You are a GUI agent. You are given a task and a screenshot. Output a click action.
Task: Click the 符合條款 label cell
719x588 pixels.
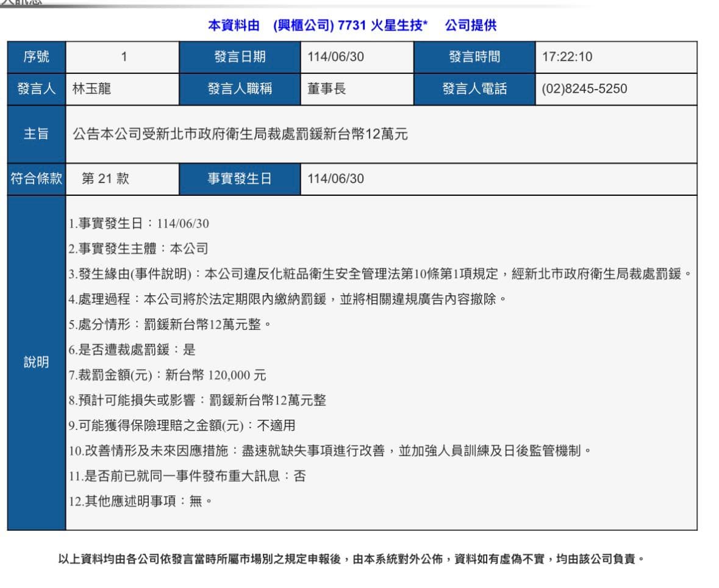[36, 179]
